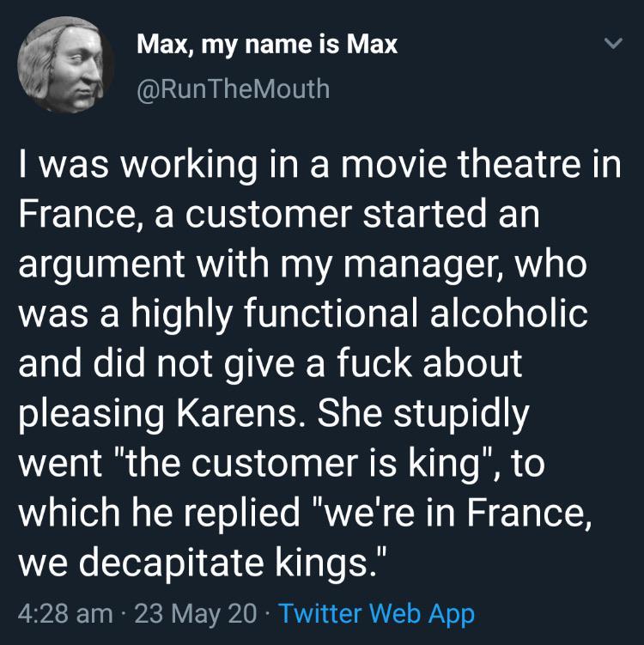Viewport: 644px width, 645px height.
Task: Open the "Max, my name is Max" profile
Action: [x=267, y=44]
